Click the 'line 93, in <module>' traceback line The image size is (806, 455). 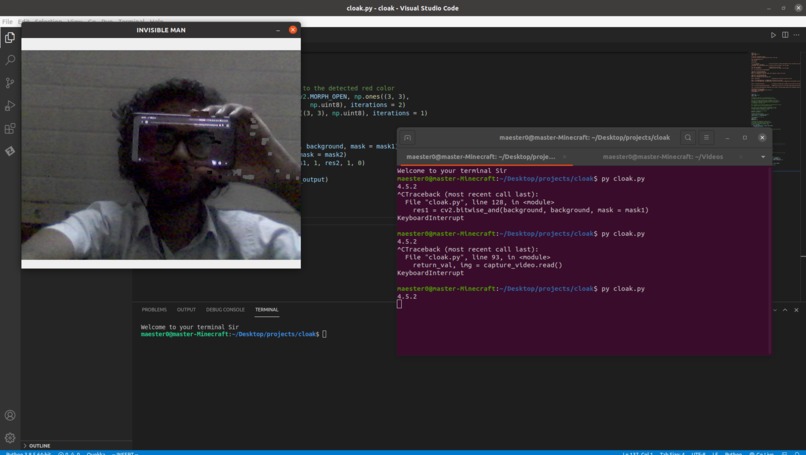point(478,257)
